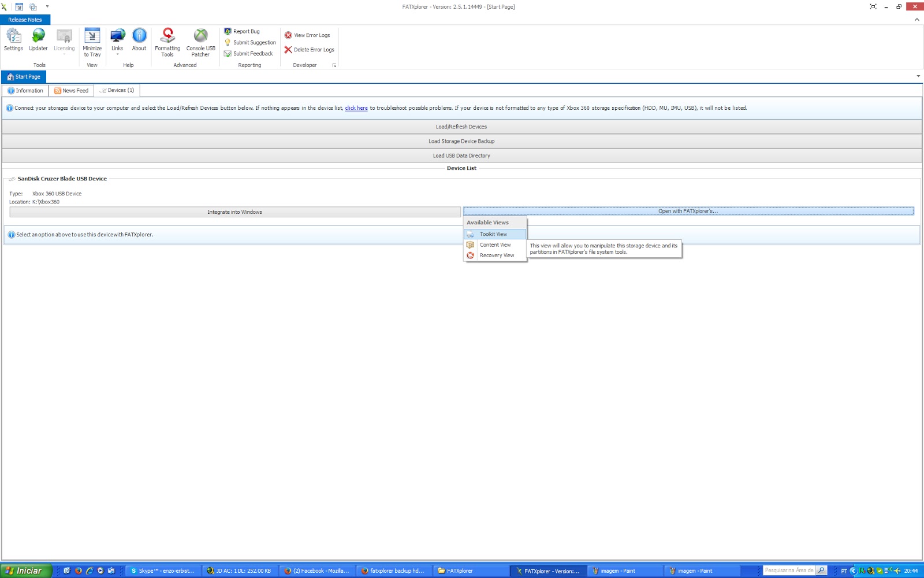The width and height of the screenshot is (924, 578).
Task: Switch to Facebook Mozilla taskbar window
Action: pos(317,570)
